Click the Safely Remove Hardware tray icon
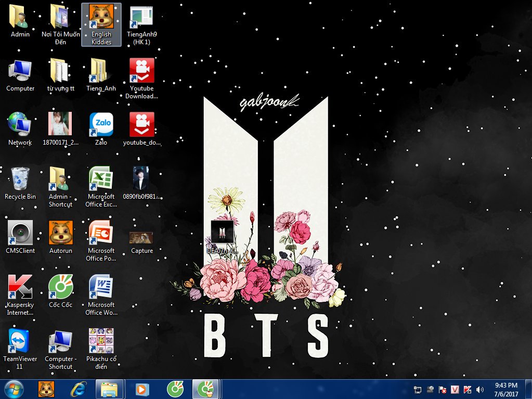532x399 pixels. [430, 390]
